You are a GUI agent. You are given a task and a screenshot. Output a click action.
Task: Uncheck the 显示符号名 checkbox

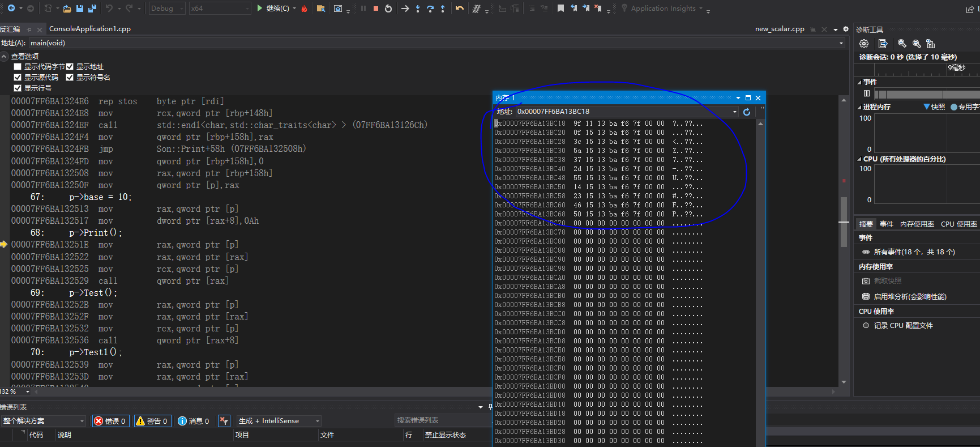[70, 78]
